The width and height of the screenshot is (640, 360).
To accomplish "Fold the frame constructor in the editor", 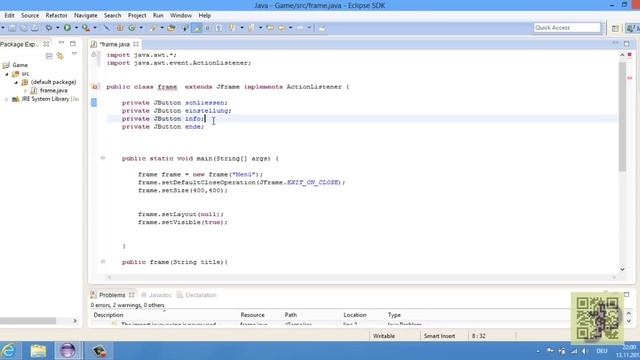I will pyautogui.click(x=103, y=262).
